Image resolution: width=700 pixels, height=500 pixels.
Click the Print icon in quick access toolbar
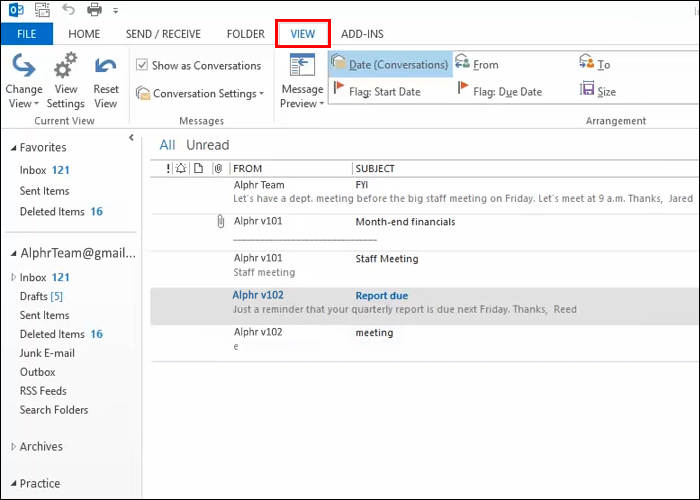coord(94,9)
